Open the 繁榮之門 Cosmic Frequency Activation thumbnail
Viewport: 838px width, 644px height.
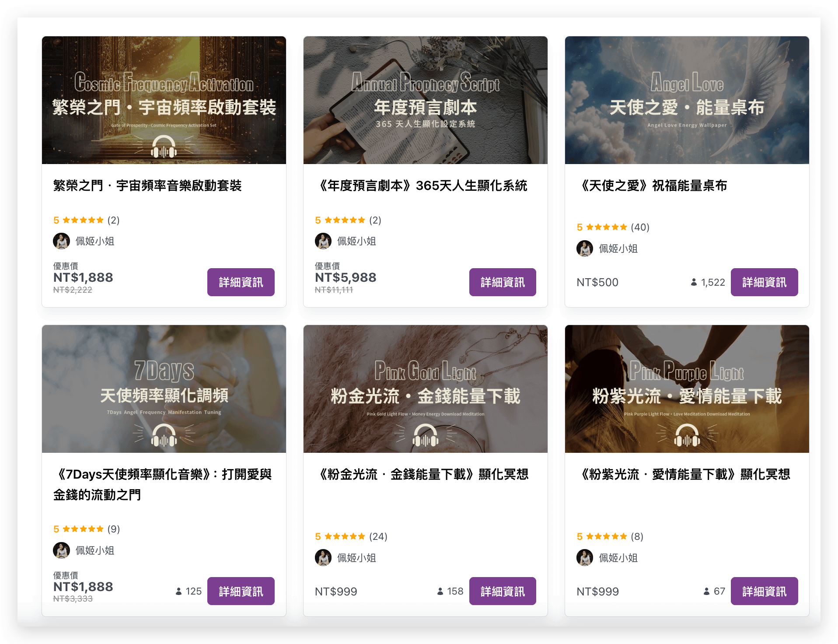164,100
